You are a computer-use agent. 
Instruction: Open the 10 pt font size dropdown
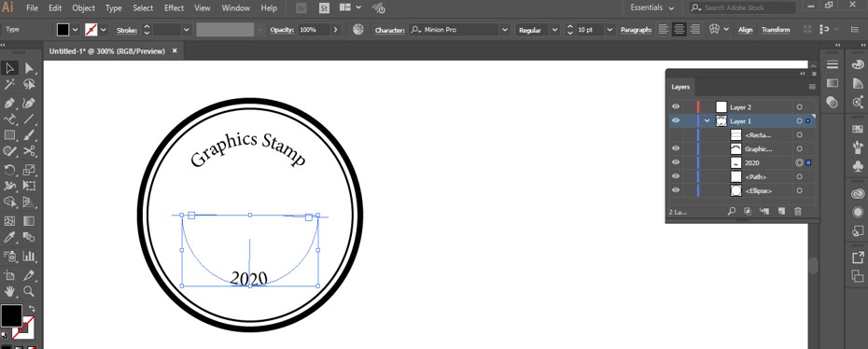tap(610, 30)
